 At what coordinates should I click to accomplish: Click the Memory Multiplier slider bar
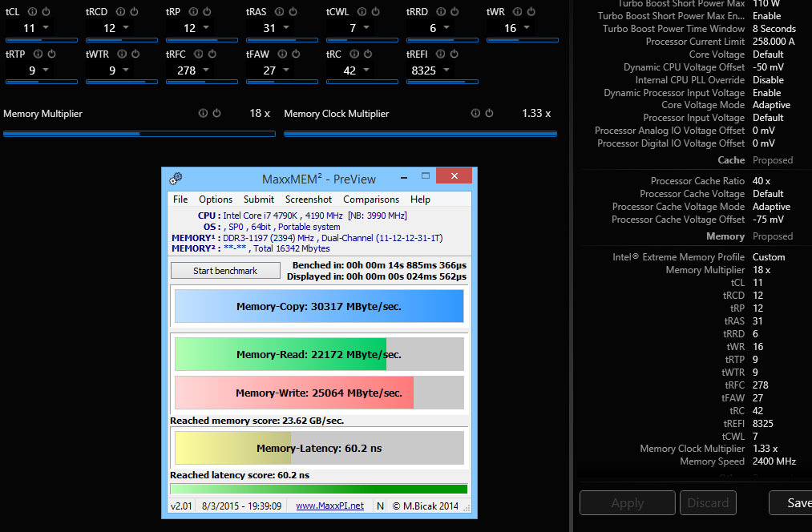click(139, 134)
